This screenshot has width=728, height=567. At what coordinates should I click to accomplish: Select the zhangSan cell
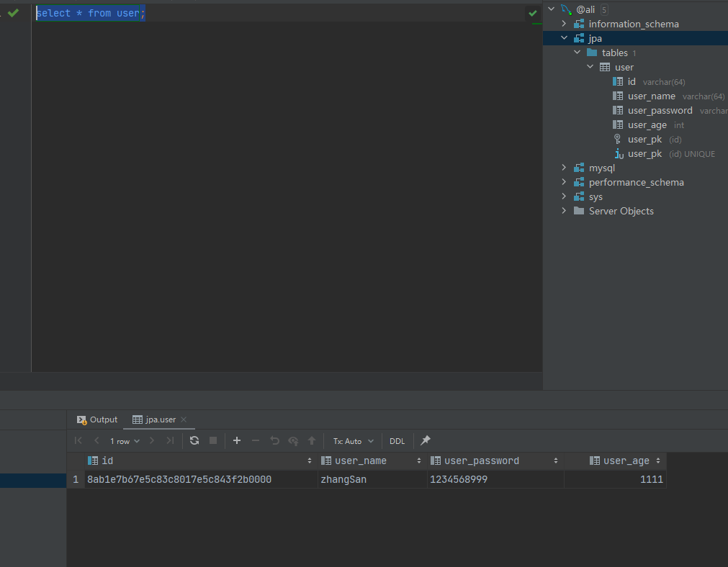pyautogui.click(x=372, y=479)
